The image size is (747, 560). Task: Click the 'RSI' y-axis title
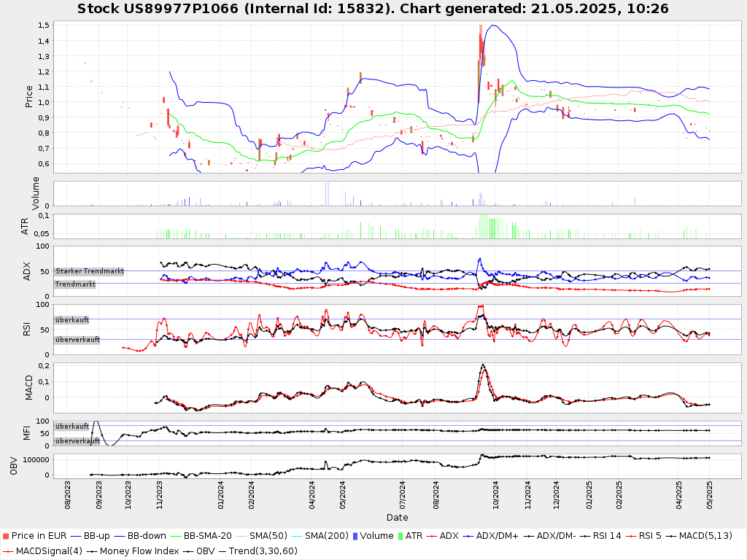pos(27,329)
